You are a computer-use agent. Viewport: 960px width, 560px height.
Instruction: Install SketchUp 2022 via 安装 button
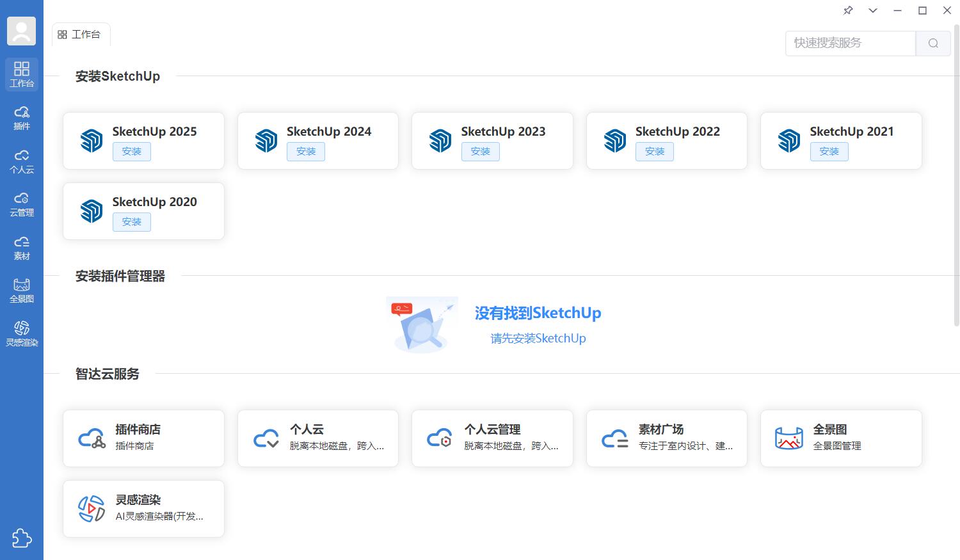tap(655, 152)
